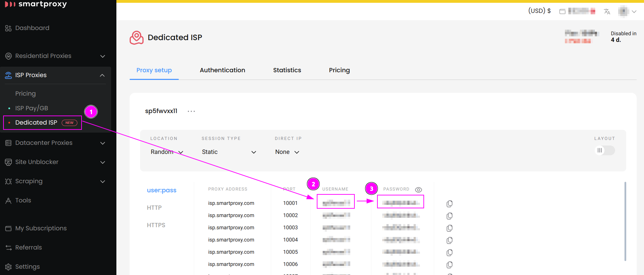Click the sp5fwvxx11 user name

(x=161, y=111)
